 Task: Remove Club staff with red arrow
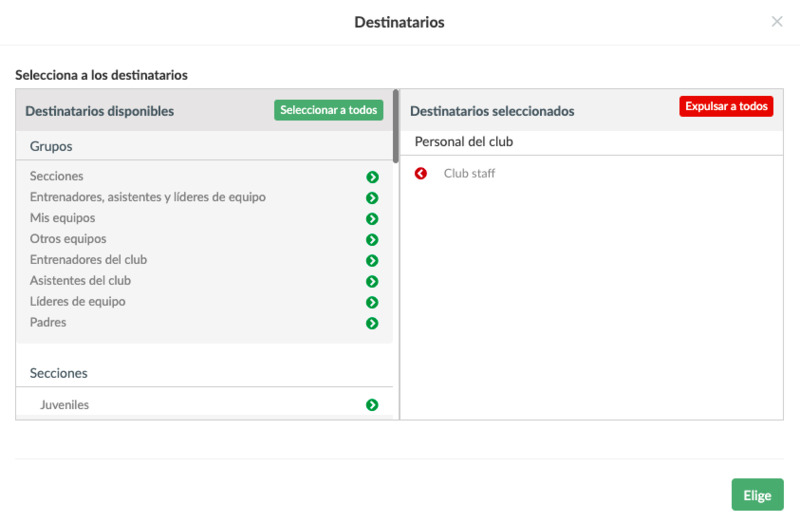tap(421, 174)
